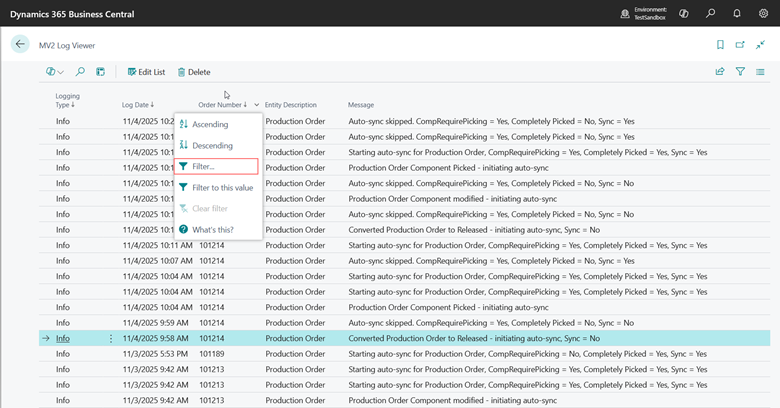Select Filter... in the column menu
Image resolution: width=780 pixels, height=408 pixels.
pyautogui.click(x=216, y=166)
